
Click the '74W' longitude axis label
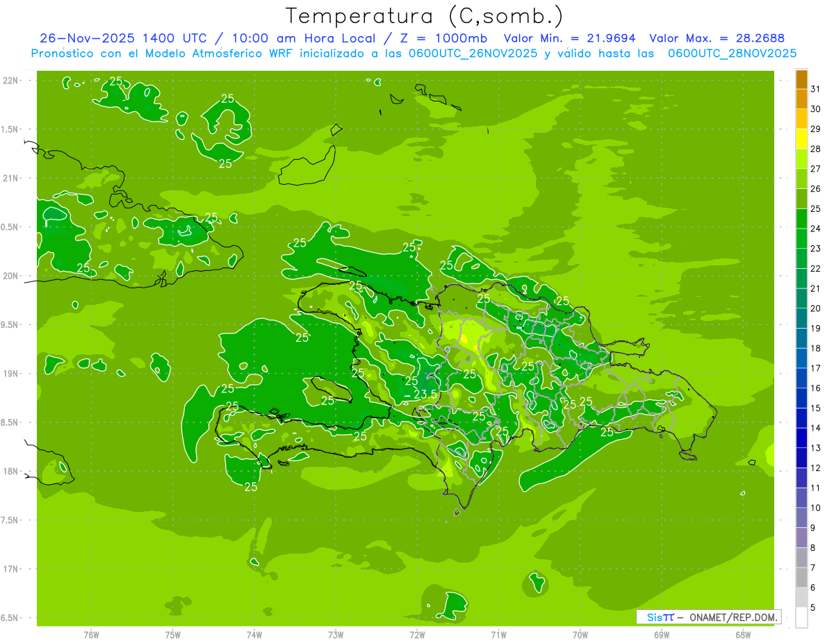254,635
